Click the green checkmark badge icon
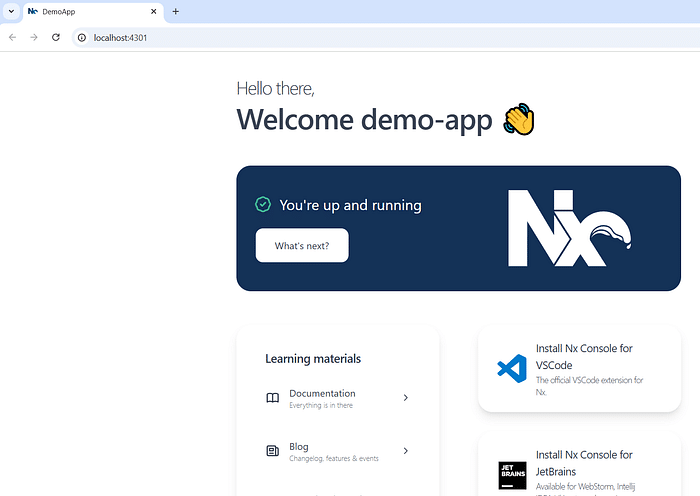Viewport: 700px width, 496px height. coord(263,204)
